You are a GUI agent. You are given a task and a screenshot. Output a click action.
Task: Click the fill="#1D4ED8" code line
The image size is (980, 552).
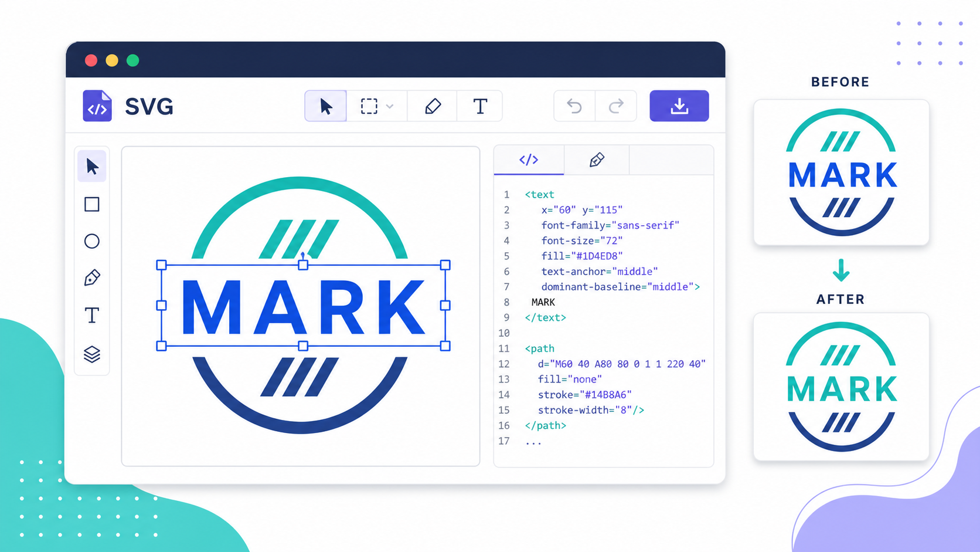click(x=581, y=256)
